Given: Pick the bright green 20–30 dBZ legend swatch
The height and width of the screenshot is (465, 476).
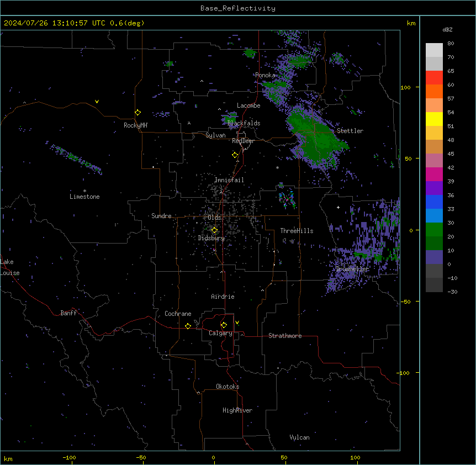Looking at the screenshot, I should point(434,230).
